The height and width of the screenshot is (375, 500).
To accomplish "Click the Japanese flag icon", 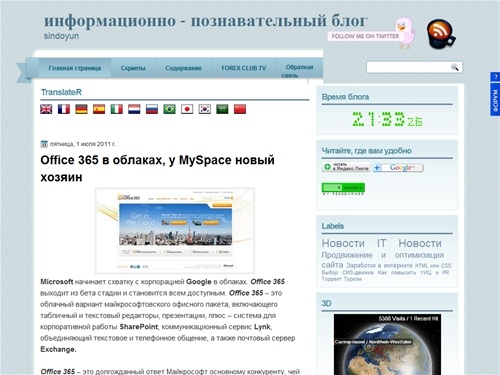I will pyautogui.click(x=187, y=109).
